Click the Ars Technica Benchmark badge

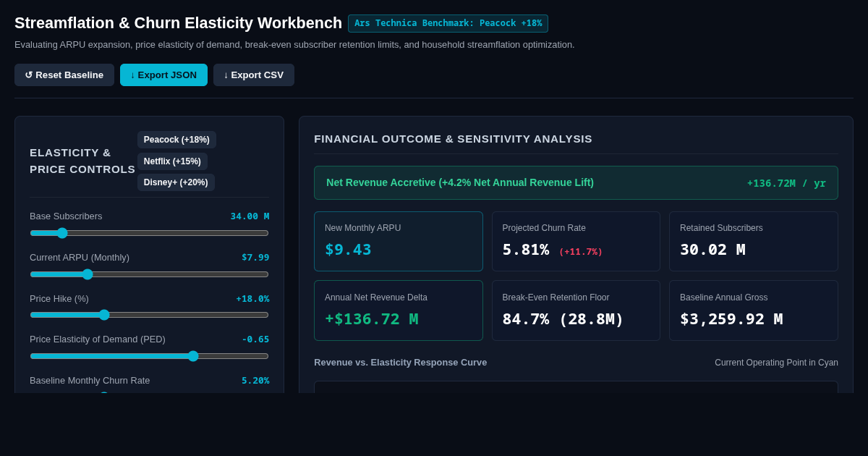click(448, 23)
